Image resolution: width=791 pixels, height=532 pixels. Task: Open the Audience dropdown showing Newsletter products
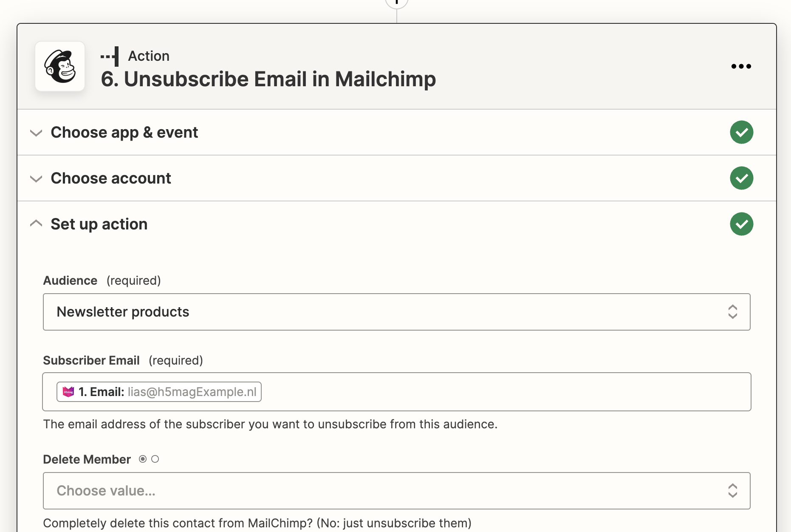point(396,312)
